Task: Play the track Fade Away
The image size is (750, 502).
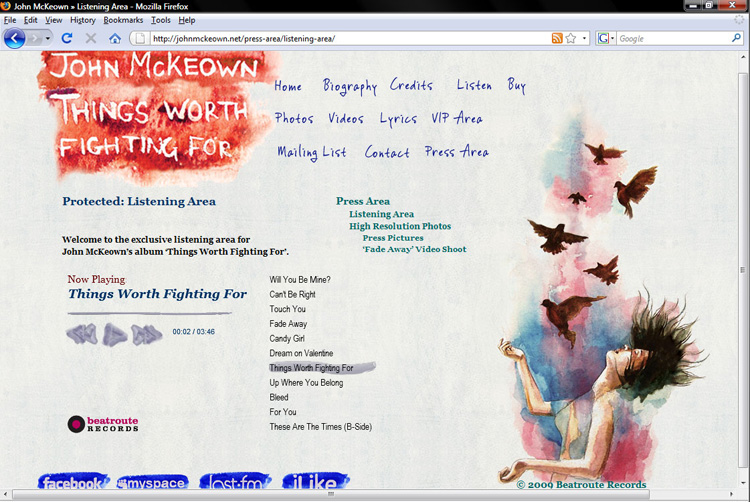Action: point(288,324)
